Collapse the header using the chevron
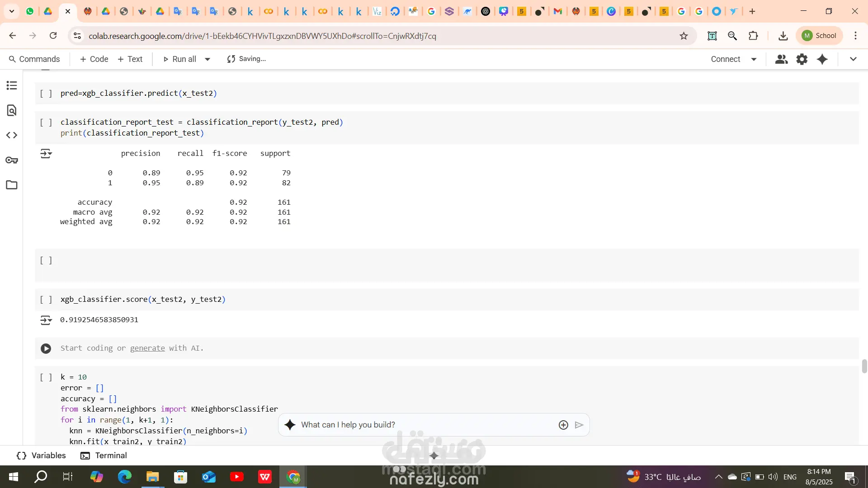This screenshot has height=488, width=868. click(853, 59)
